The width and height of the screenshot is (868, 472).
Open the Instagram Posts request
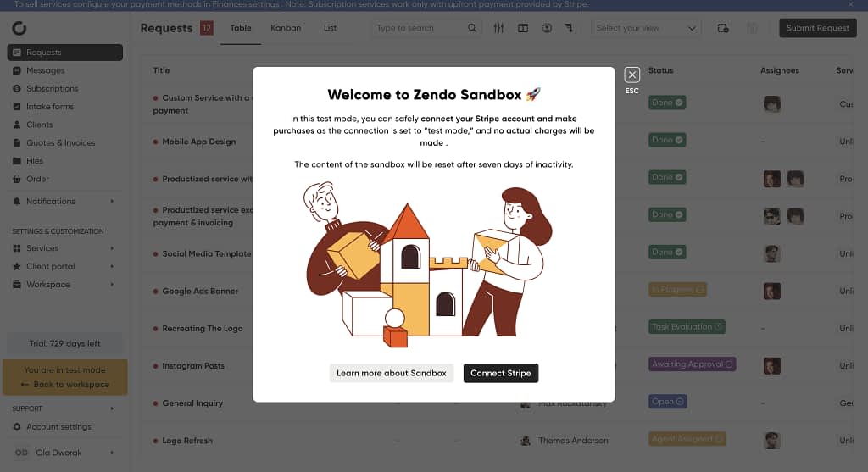tap(193, 366)
